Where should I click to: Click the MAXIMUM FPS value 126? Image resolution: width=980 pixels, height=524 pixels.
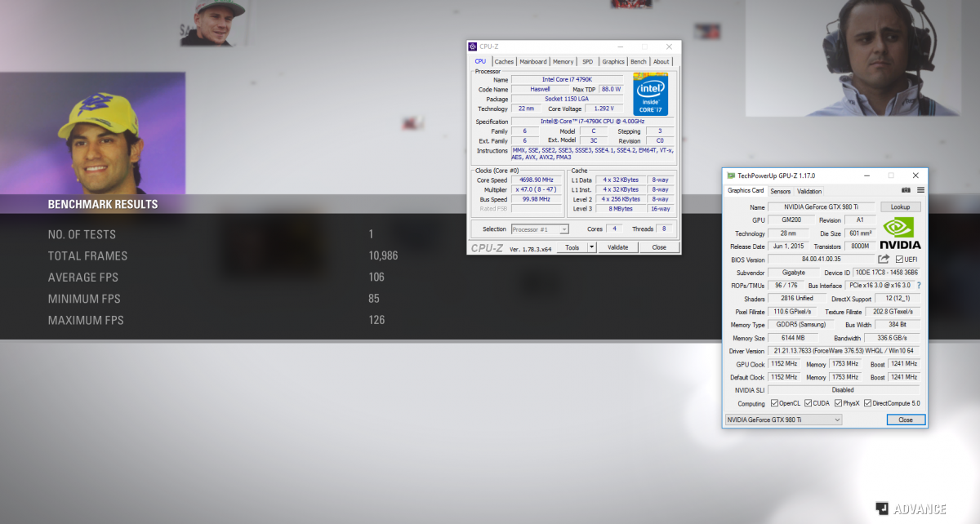tap(376, 320)
